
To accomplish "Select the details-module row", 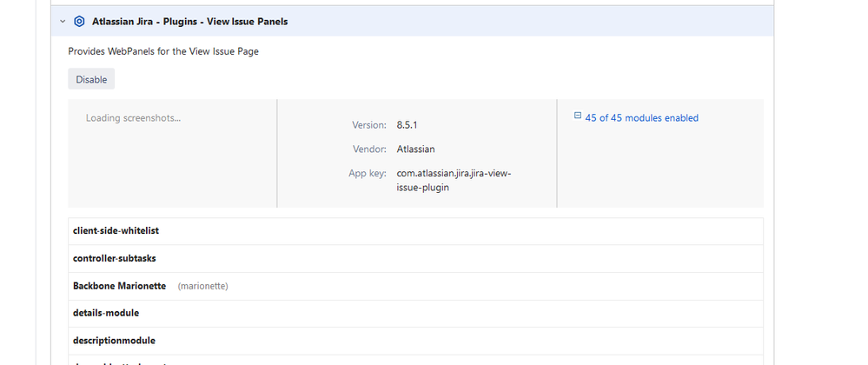I will pyautogui.click(x=415, y=314).
